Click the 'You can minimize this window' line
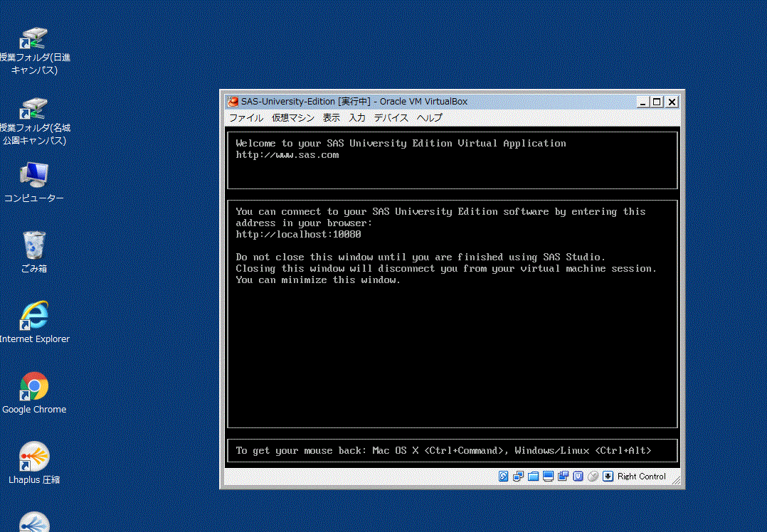Screen dimensions: 767x532 318,280
